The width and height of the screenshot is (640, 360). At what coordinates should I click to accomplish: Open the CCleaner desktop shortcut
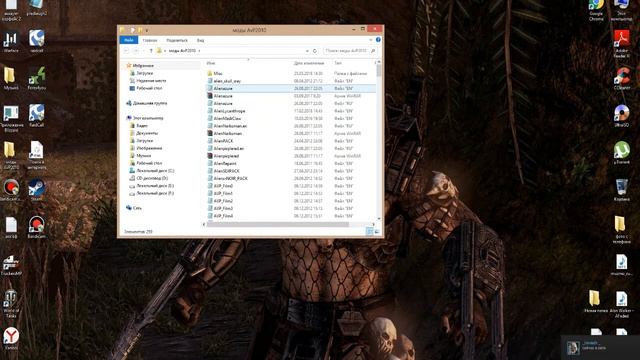pos(622,79)
